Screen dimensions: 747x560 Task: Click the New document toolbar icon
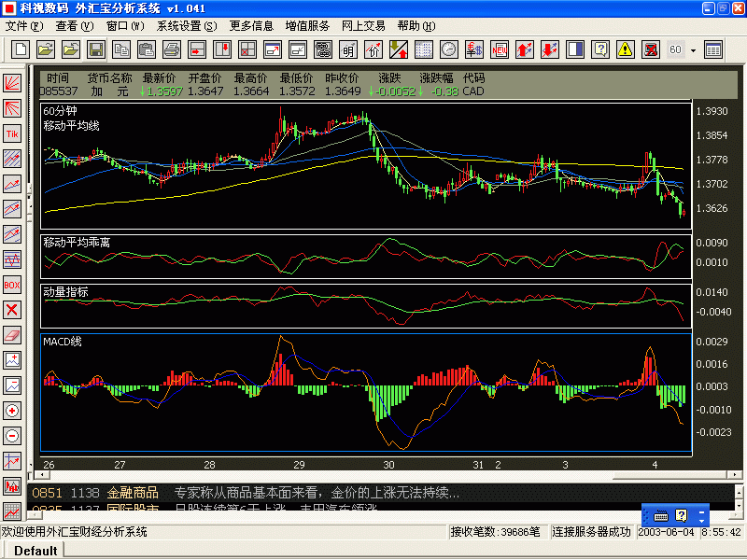21,49
